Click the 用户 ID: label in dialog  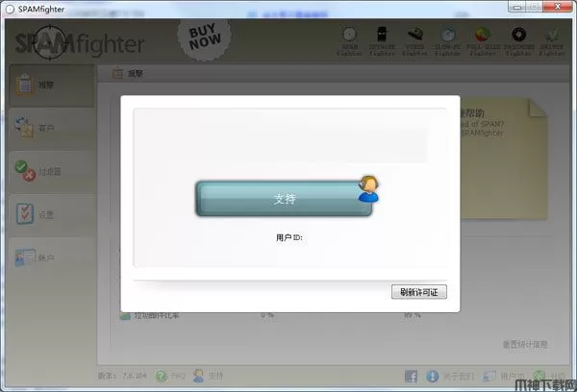[289, 237]
